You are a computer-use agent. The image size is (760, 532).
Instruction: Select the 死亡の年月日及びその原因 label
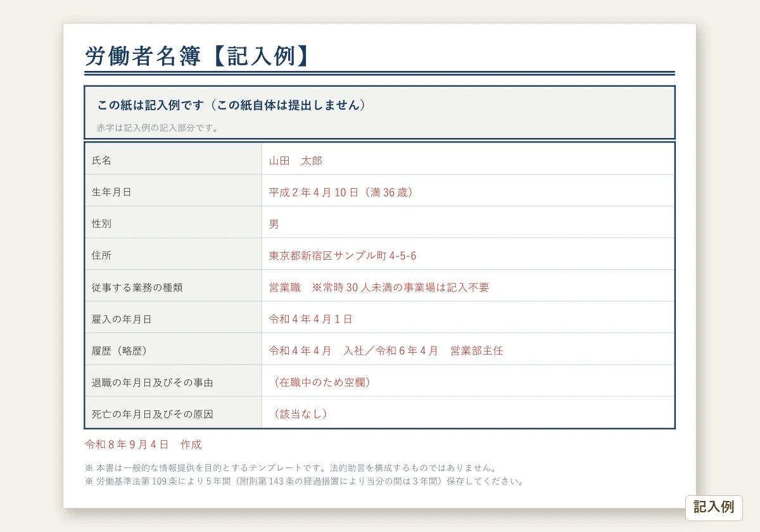tap(153, 414)
